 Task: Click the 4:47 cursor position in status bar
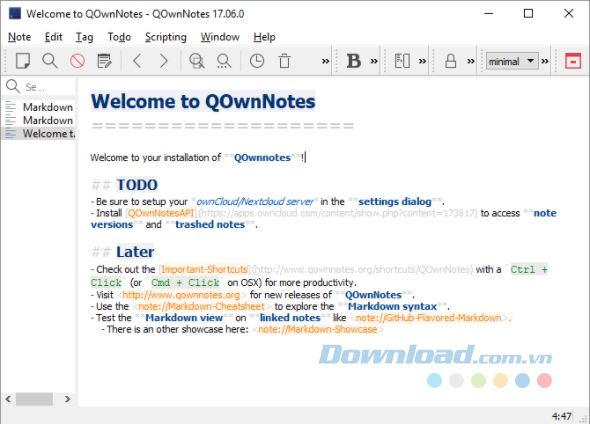click(x=562, y=416)
